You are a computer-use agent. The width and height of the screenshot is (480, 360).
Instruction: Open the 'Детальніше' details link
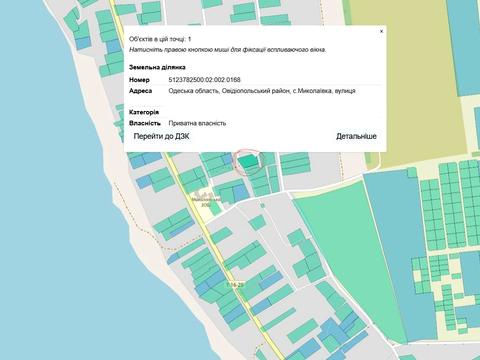pyautogui.click(x=356, y=136)
